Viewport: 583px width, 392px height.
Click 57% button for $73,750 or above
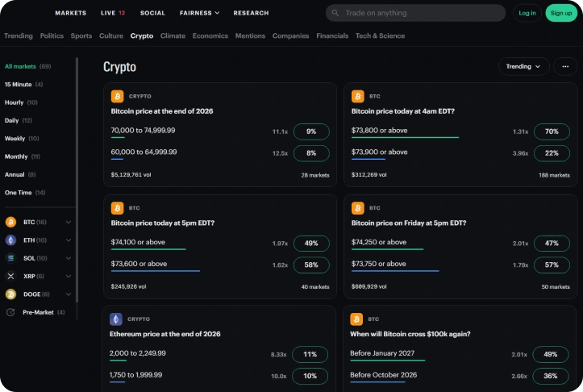[552, 265]
